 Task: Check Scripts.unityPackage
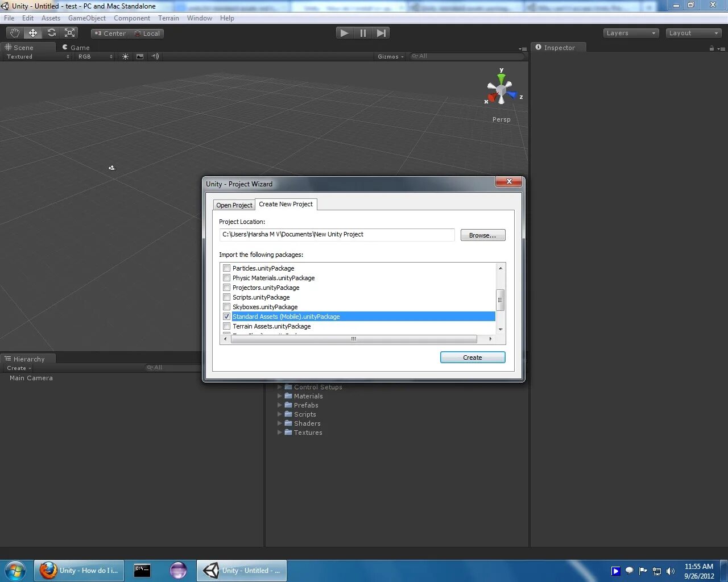[227, 297]
